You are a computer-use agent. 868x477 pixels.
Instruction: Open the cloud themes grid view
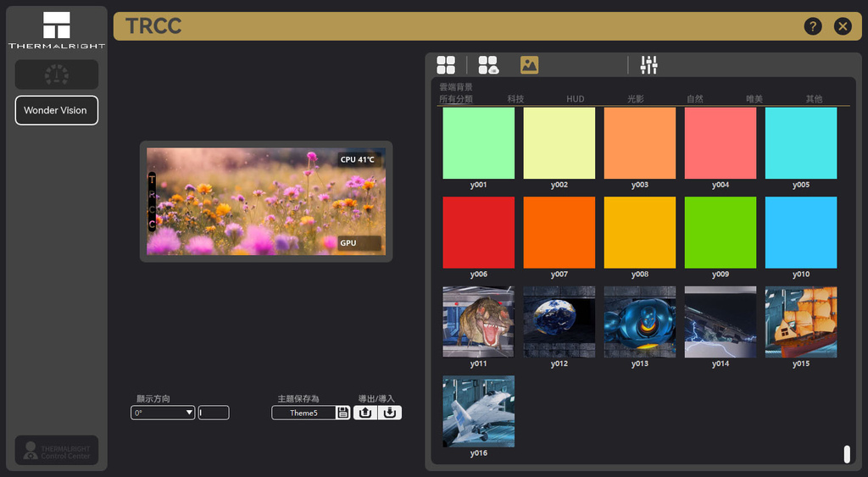click(x=488, y=65)
